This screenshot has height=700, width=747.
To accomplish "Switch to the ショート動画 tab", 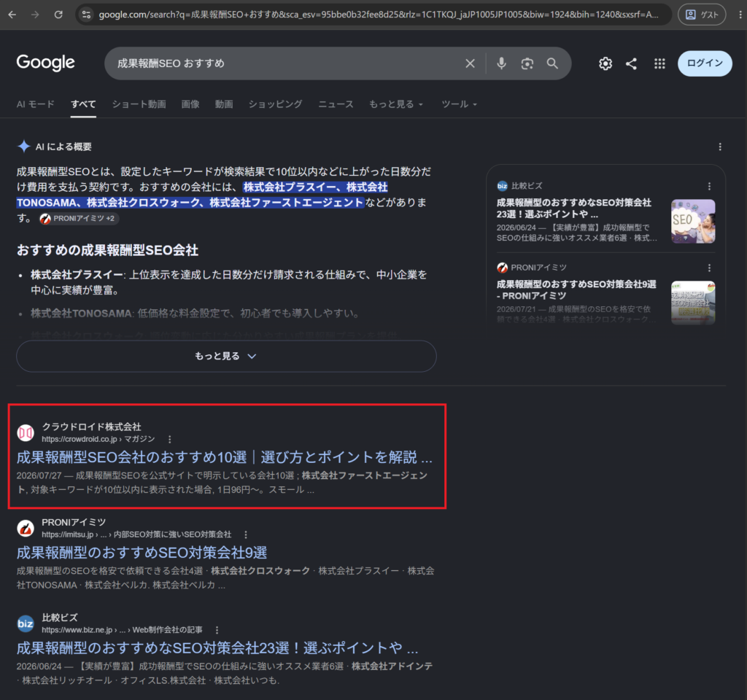I will pyautogui.click(x=139, y=104).
